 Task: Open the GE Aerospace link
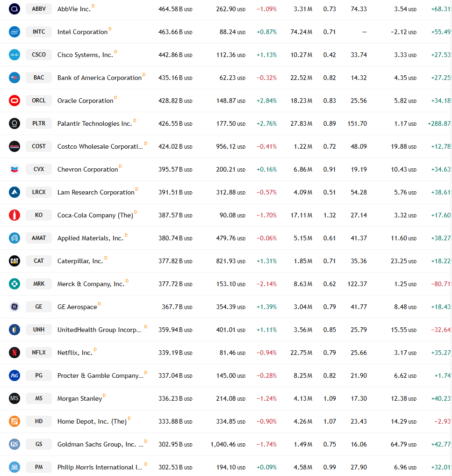click(77, 307)
